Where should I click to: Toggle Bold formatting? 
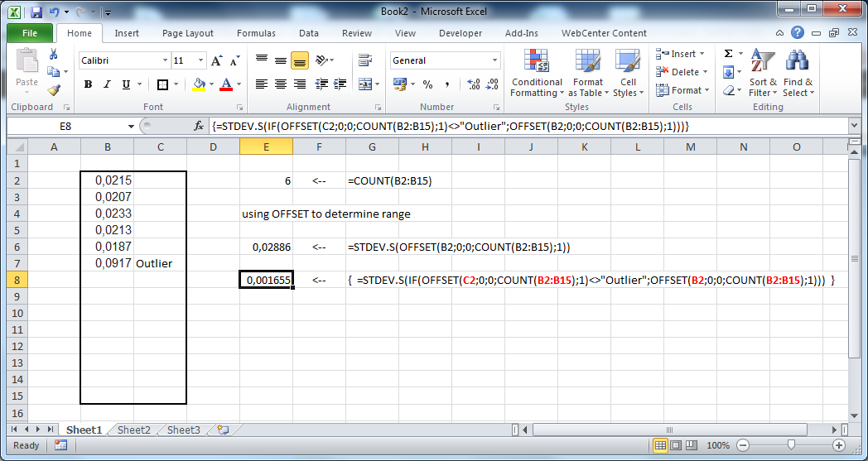point(88,84)
